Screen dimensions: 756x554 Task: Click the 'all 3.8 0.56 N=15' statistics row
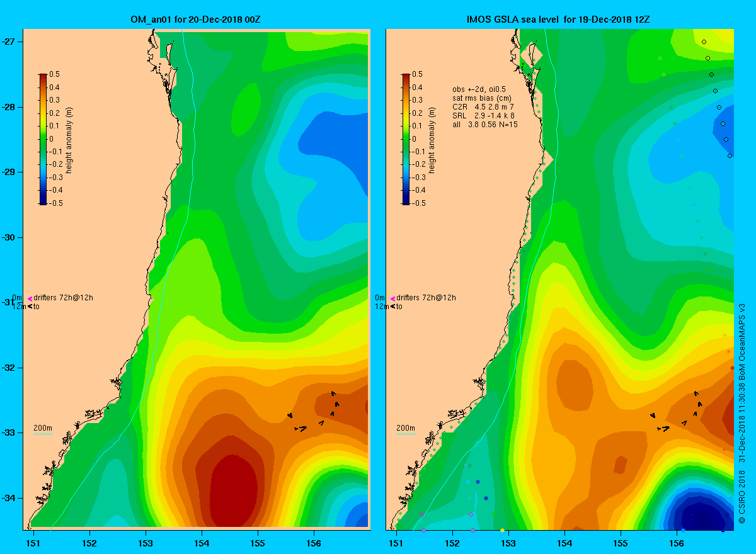point(485,125)
